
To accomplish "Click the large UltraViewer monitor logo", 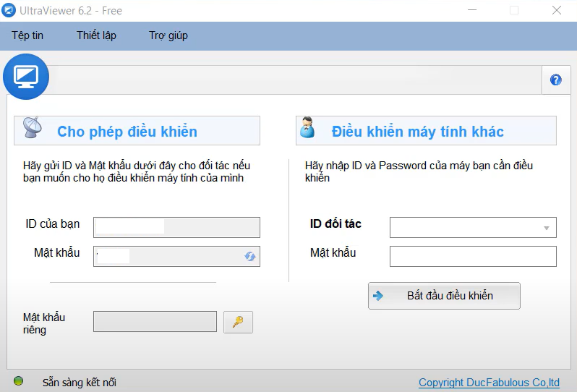I will [x=26, y=77].
